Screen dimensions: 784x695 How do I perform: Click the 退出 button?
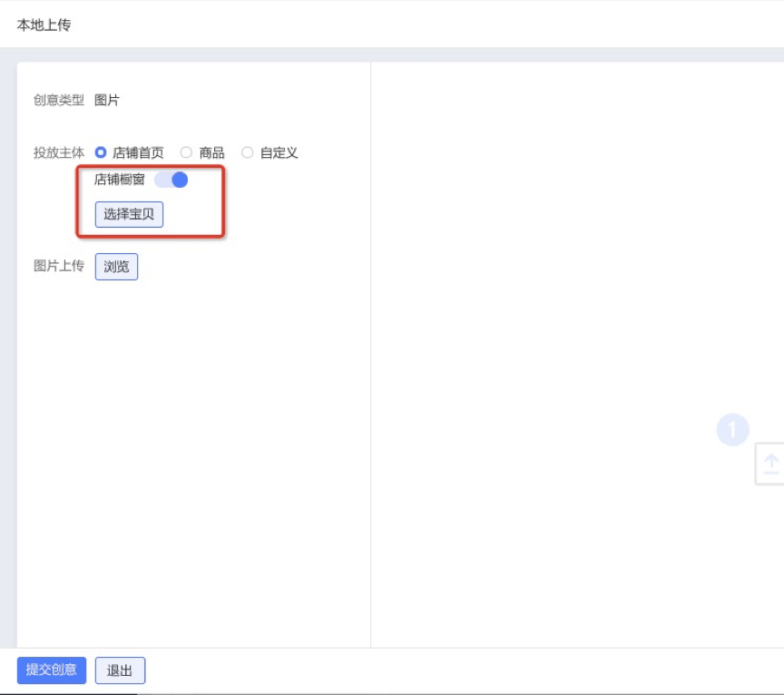click(120, 670)
